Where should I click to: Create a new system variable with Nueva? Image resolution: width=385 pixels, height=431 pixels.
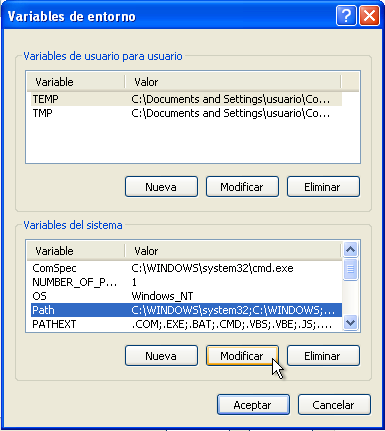[161, 356]
